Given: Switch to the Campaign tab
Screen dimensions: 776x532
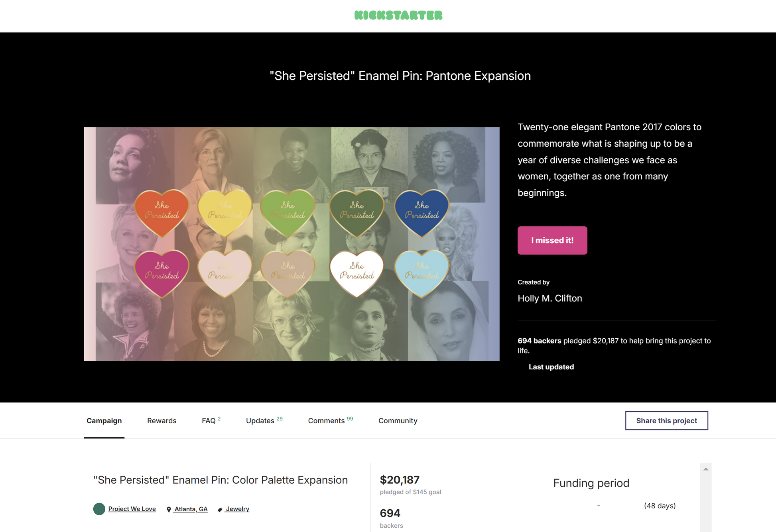Looking at the screenshot, I should click(x=104, y=421).
